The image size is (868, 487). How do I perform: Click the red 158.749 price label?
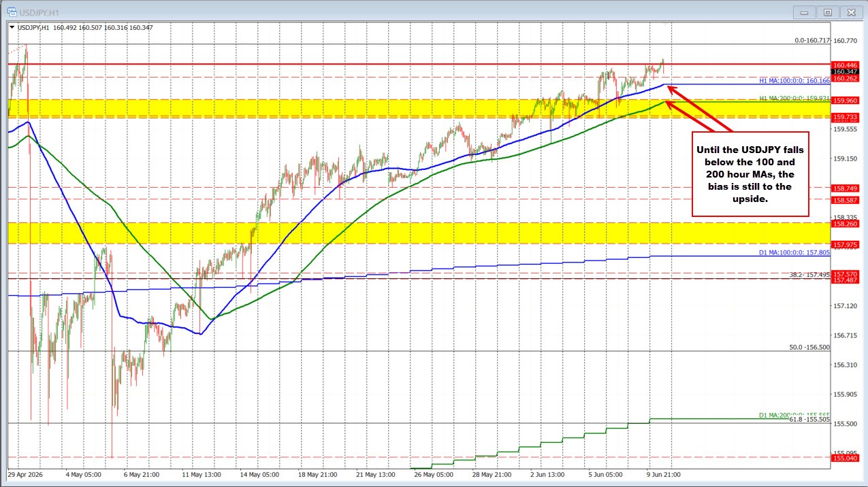pyautogui.click(x=845, y=188)
